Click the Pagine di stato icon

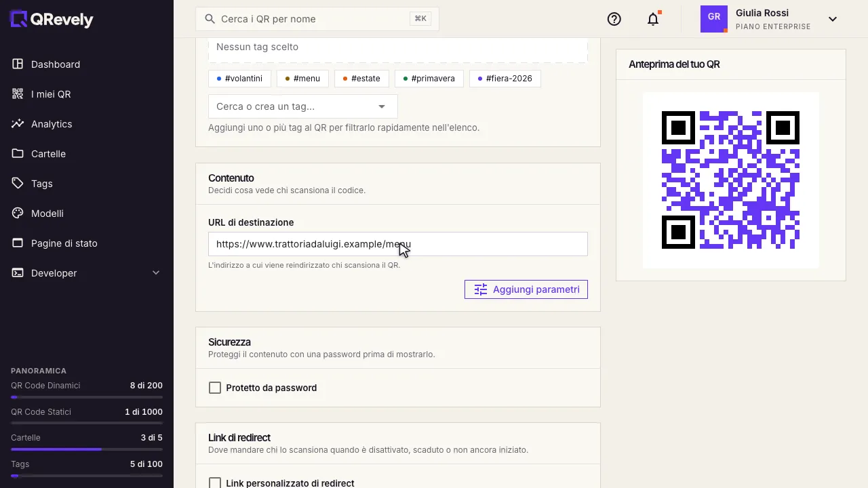(18, 243)
